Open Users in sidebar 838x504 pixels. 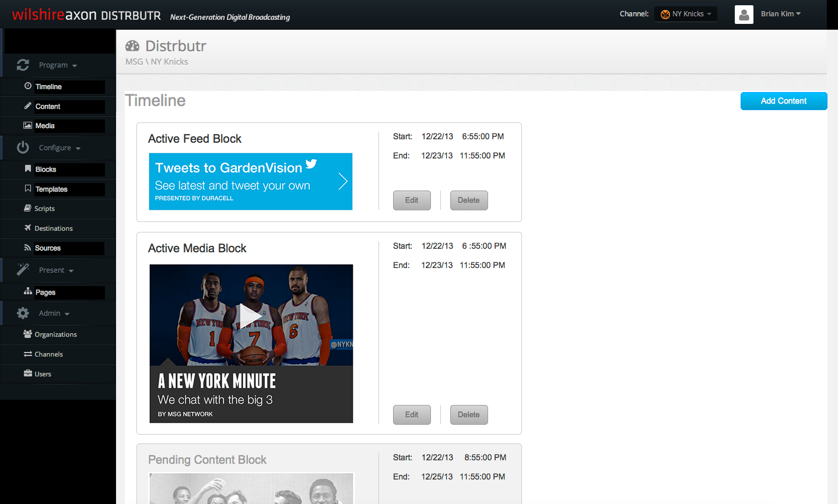(43, 374)
